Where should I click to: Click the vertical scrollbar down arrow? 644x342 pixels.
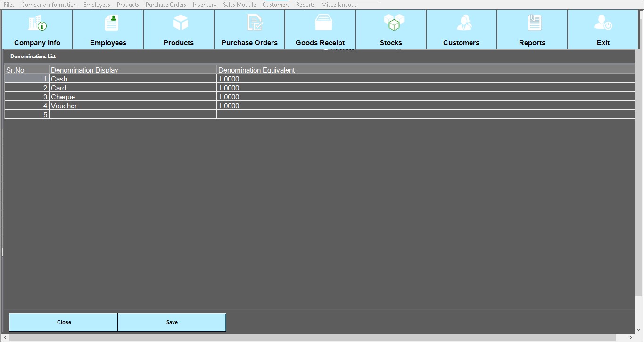(639, 330)
